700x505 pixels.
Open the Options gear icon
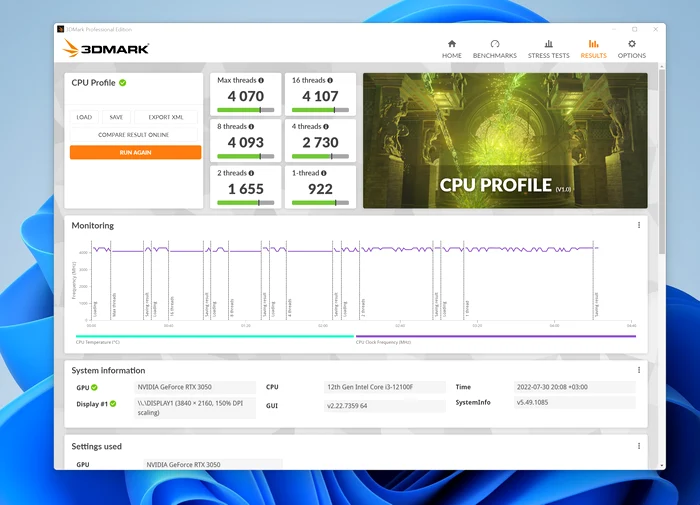(x=631, y=44)
